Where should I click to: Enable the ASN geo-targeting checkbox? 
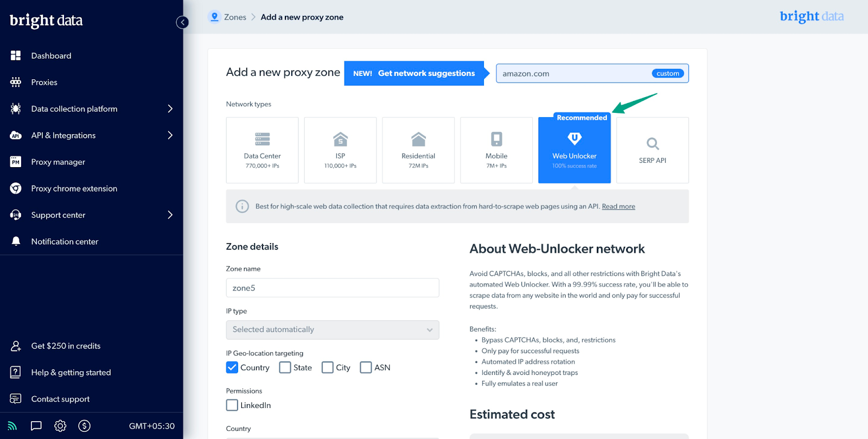366,367
